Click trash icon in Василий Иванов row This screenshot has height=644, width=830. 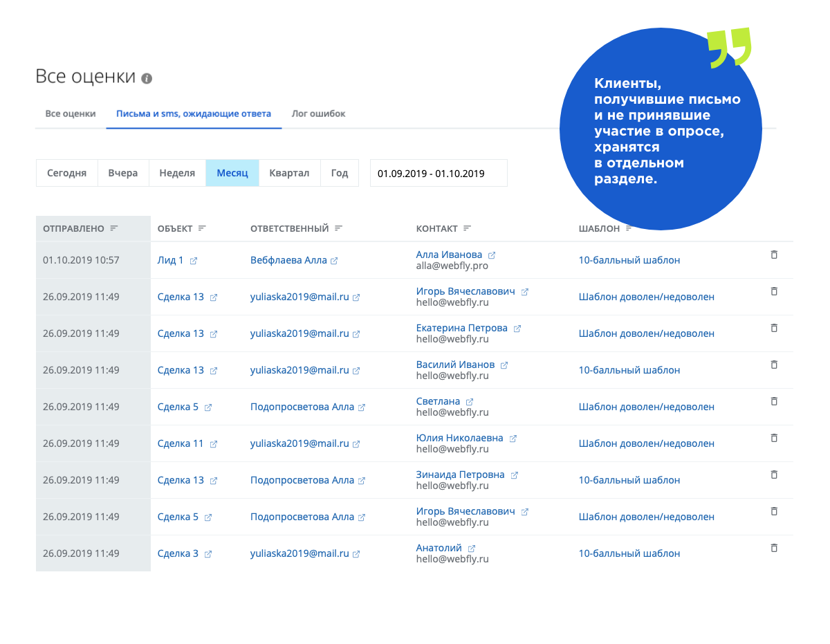[x=774, y=365]
